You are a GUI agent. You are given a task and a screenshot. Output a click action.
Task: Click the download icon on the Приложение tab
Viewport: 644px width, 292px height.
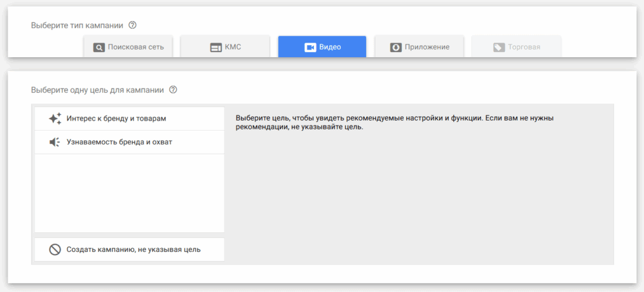[x=396, y=48]
